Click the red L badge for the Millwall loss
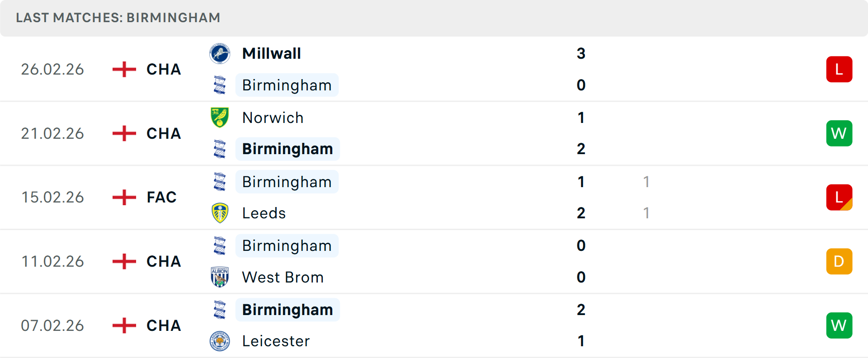This screenshot has height=358, width=868. click(839, 69)
